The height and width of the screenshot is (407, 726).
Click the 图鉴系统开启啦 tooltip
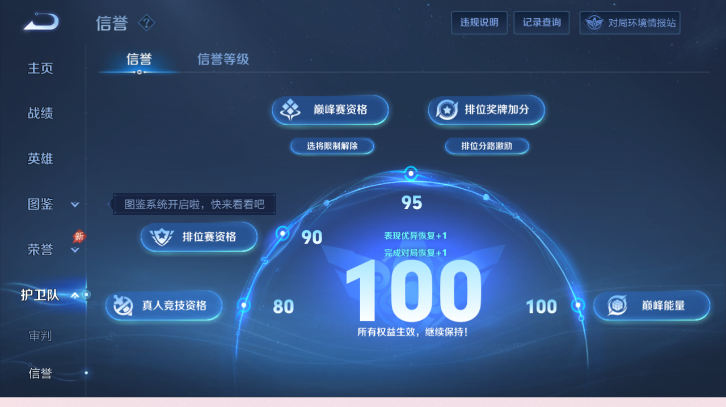(194, 204)
